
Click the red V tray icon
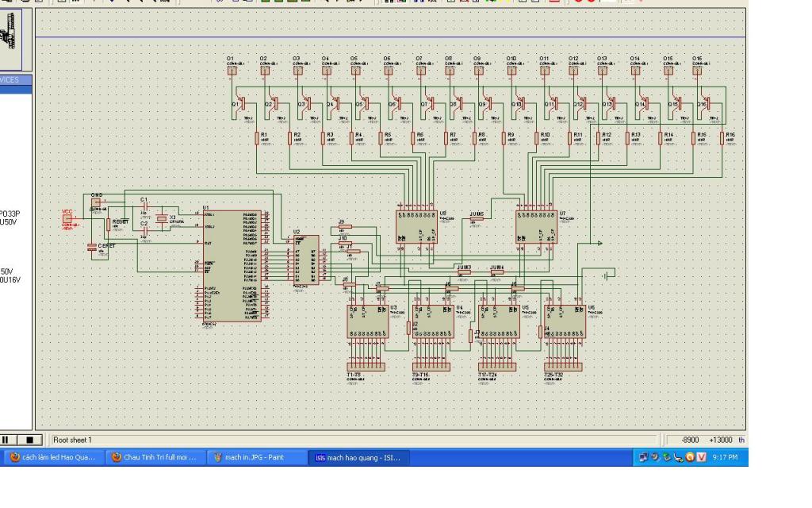point(701,457)
